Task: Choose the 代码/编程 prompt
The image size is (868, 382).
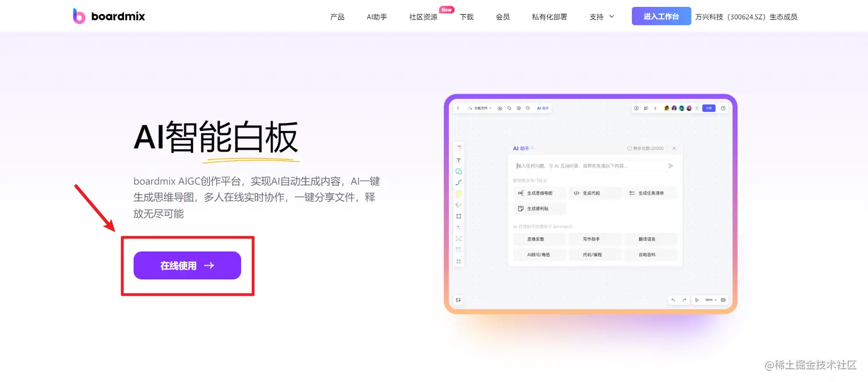Action: [x=595, y=254]
